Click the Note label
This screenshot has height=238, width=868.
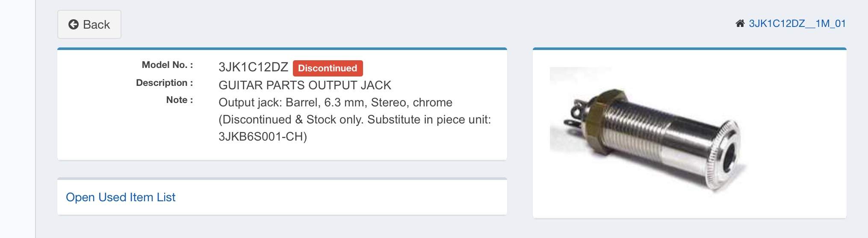coord(180,100)
